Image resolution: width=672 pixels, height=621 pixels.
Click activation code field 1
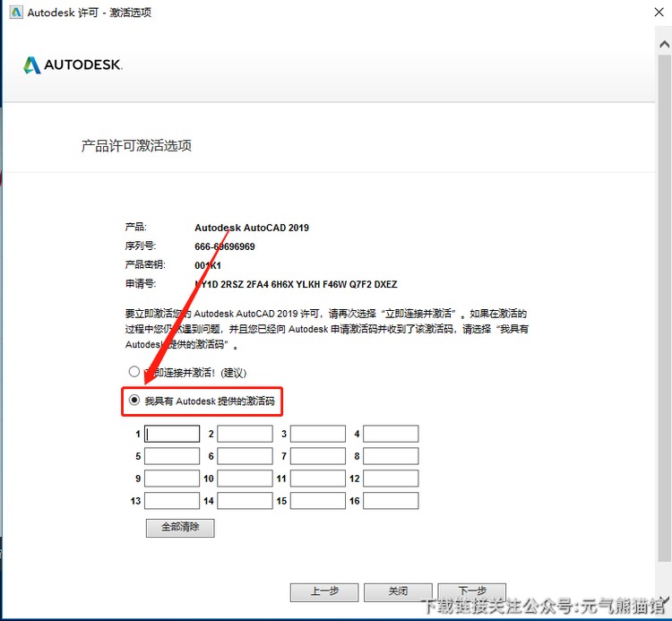[x=172, y=434]
